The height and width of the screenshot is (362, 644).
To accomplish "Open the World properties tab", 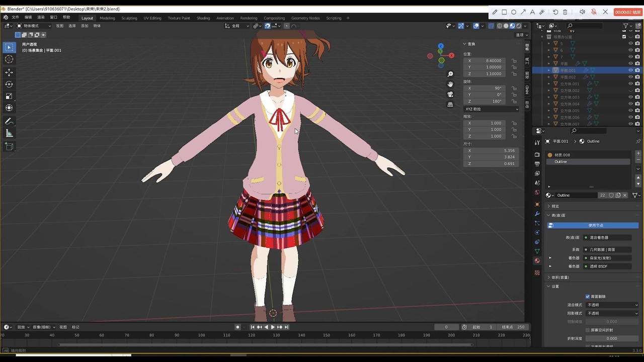I will (537, 192).
